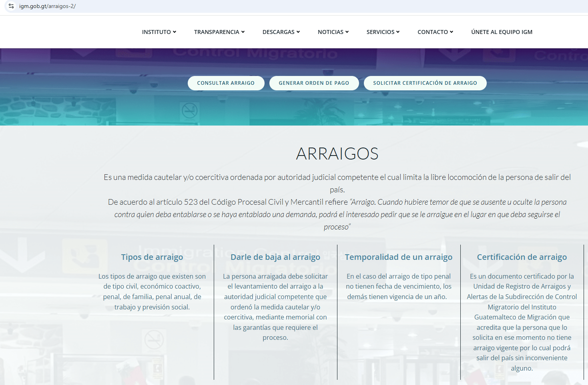
Task: Click the sentence starting 'Es una medida cautelar'
Action: coord(337,183)
